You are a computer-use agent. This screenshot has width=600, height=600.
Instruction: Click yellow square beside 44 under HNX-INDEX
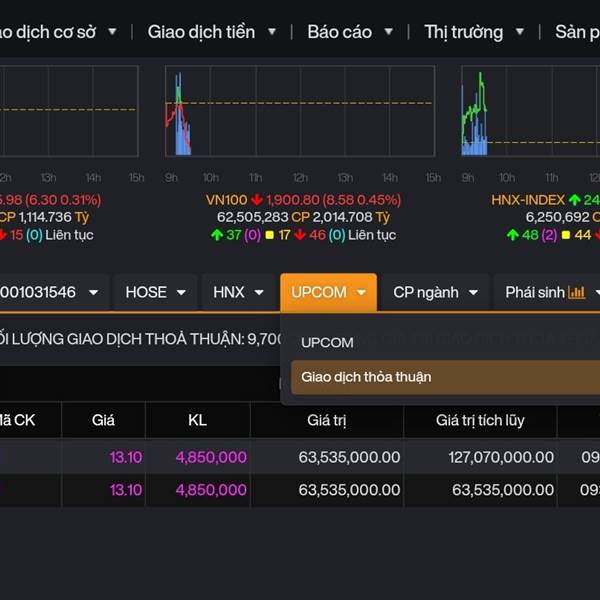point(567,235)
